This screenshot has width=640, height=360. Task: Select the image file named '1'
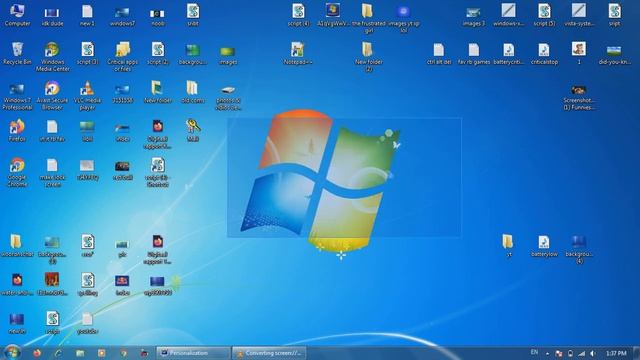coord(579,53)
